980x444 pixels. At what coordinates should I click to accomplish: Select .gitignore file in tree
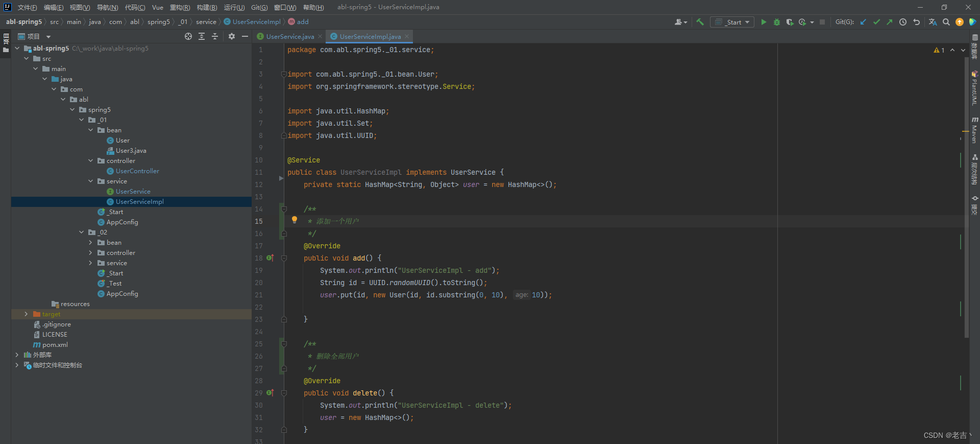click(x=56, y=324)
